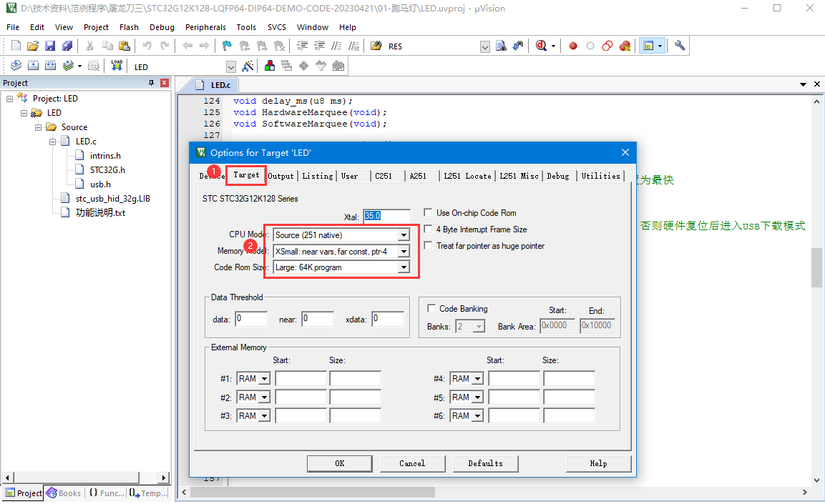Viewport: 825px width, 504px height.
Task: Click the Help button in the dialog
Action: pyautogui.click(x=598, y=463)
